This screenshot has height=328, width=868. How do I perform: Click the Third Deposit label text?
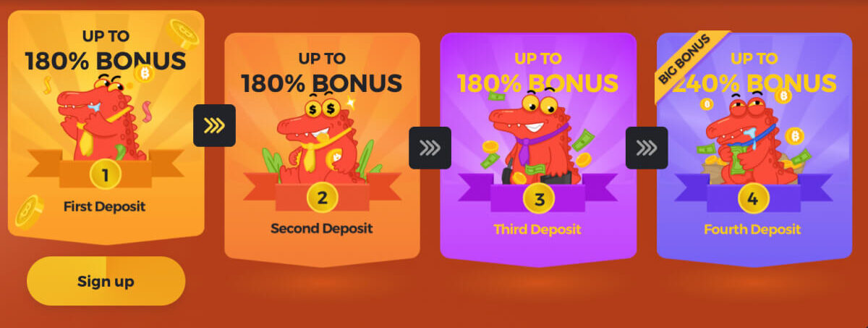(537, 230)
